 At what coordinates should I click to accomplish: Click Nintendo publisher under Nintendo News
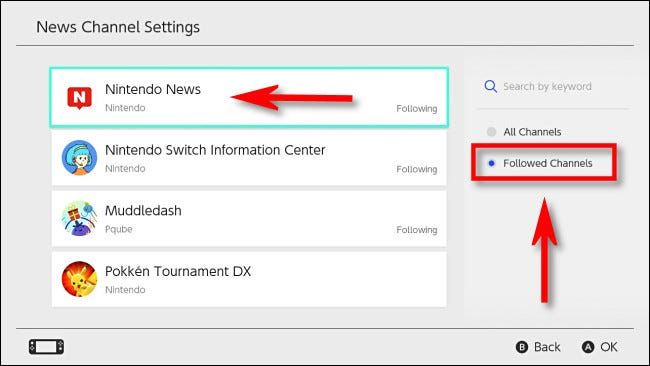(x=125, y=108)
